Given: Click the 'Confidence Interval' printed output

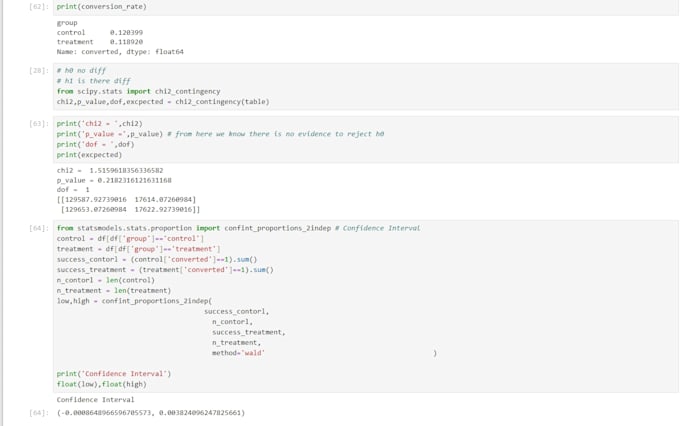Looking at the screenshot, I should point(95,400).
